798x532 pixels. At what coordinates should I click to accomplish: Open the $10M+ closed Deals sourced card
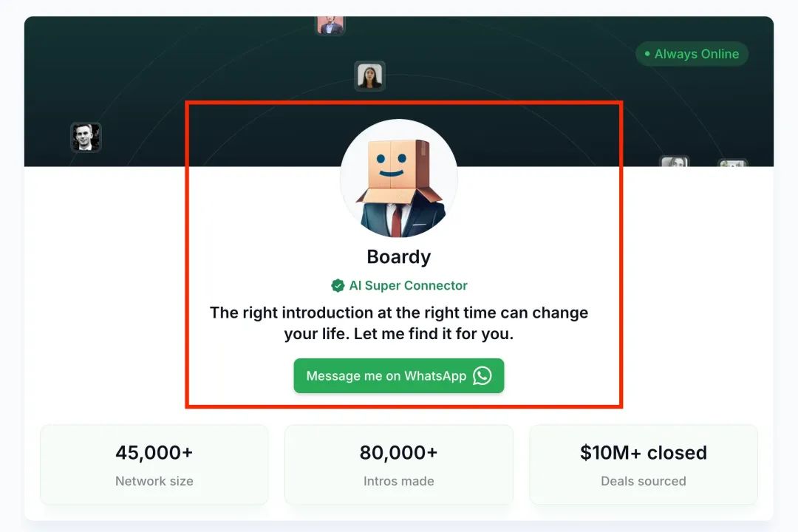(644, 465)
